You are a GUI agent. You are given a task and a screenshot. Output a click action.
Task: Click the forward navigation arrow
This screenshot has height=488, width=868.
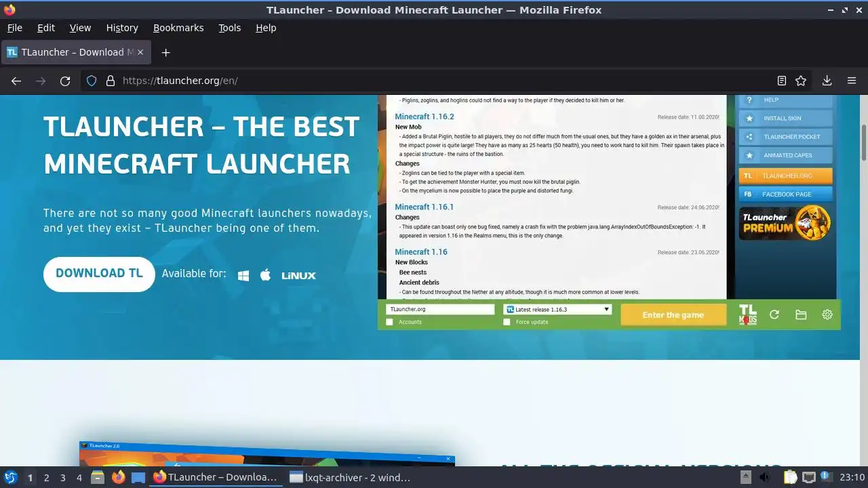pos(41,81)
